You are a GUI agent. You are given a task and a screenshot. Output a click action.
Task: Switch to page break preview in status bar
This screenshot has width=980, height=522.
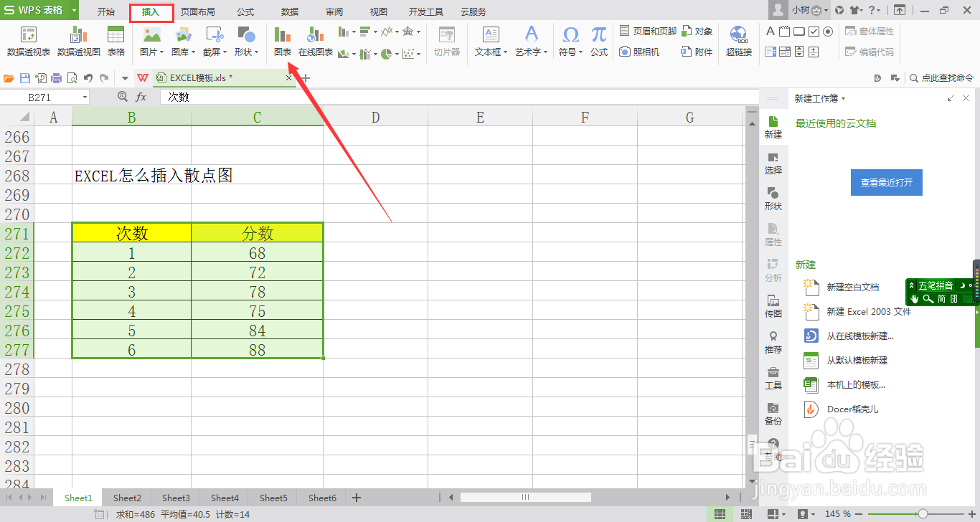click(x=746, y=514)
